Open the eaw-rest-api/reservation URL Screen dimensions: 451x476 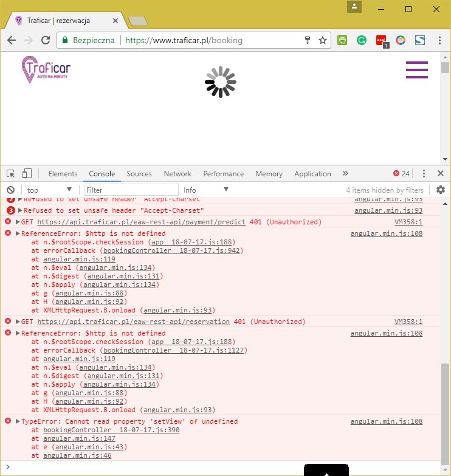pyautogui.click(x=133, y=322)
